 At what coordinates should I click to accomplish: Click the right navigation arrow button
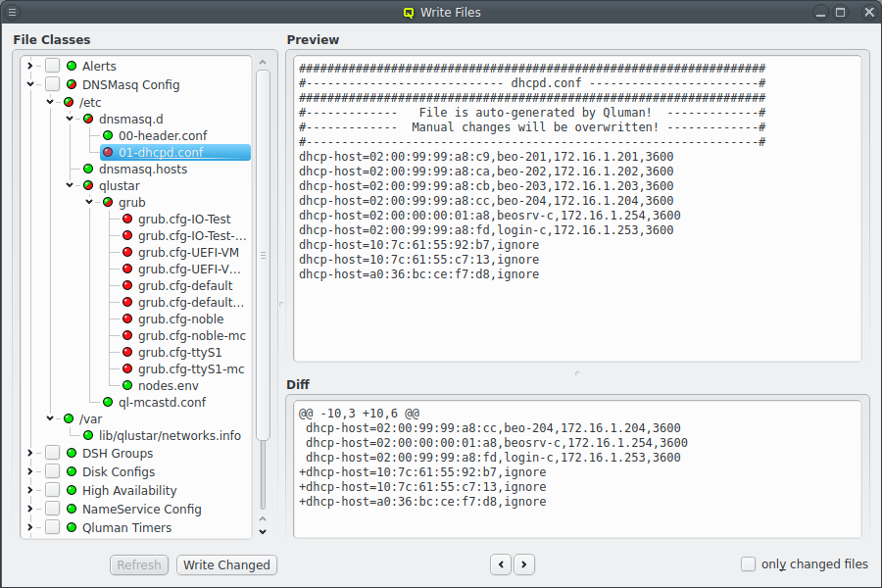coord(524,564)
